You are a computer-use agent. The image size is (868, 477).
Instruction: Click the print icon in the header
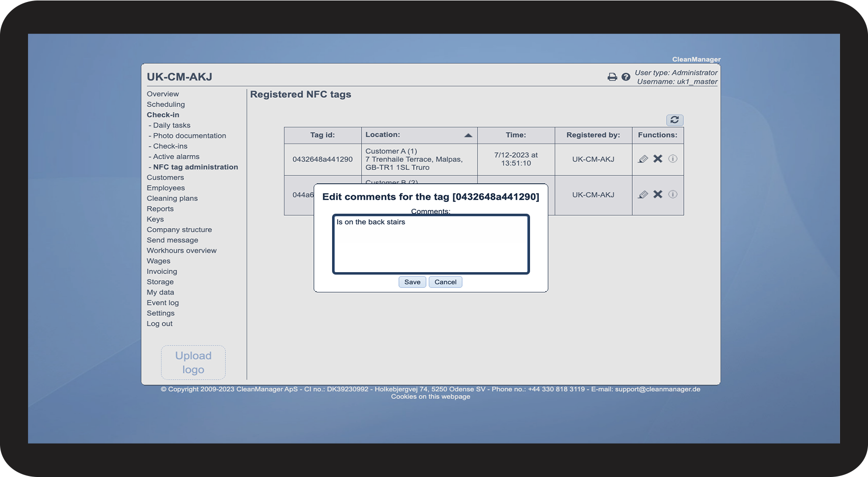[612, 77]
